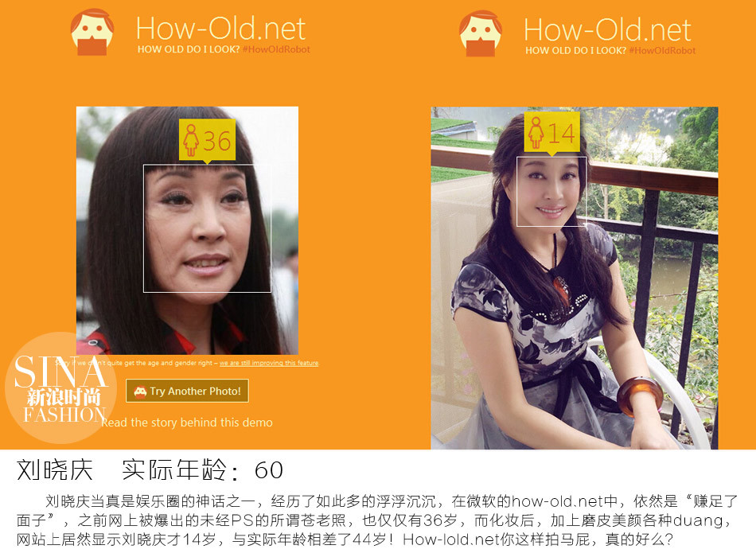Click the 刘晓庆 实际年龄 60 heading
Screen dimensions: 756x557
pos(150,469)
